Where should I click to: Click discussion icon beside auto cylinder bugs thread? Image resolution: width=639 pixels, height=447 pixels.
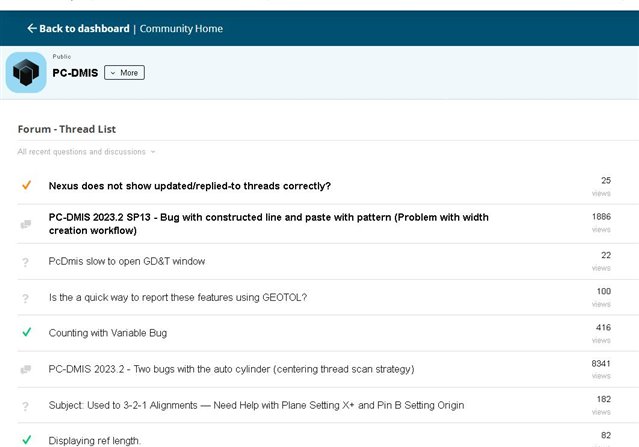26,369
